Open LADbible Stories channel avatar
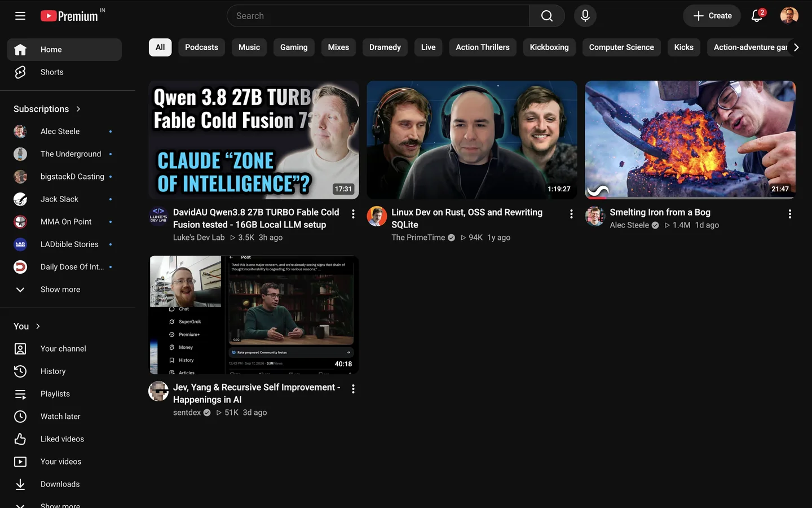 (x=20, y=244)
